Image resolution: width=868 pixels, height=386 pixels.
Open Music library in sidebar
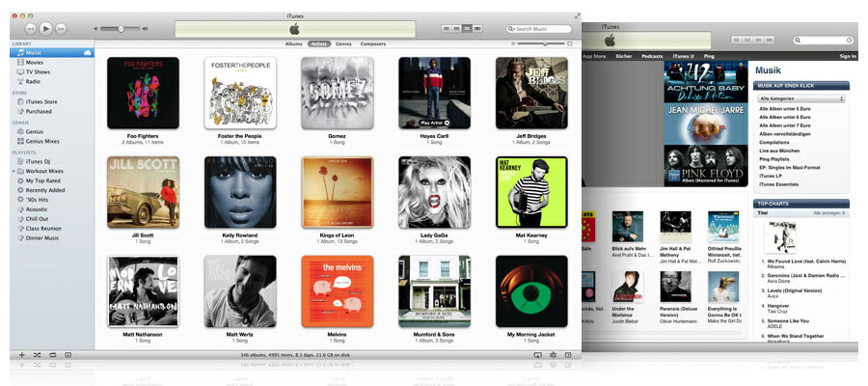coord(52,53)
